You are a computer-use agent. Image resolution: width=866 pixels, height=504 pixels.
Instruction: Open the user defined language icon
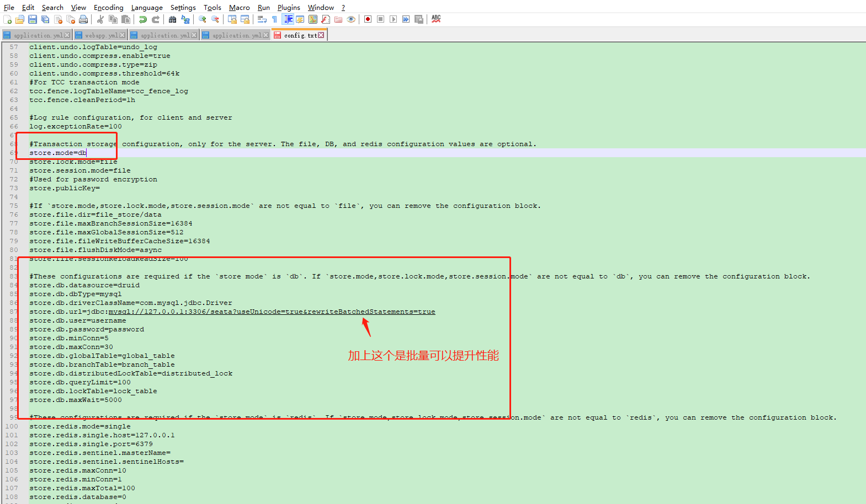click(x=300, y=19)
